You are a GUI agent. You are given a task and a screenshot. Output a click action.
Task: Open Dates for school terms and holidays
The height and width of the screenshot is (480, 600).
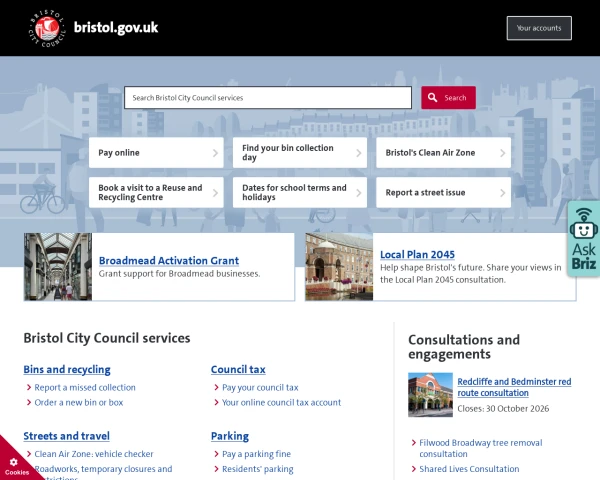point(300,193)
